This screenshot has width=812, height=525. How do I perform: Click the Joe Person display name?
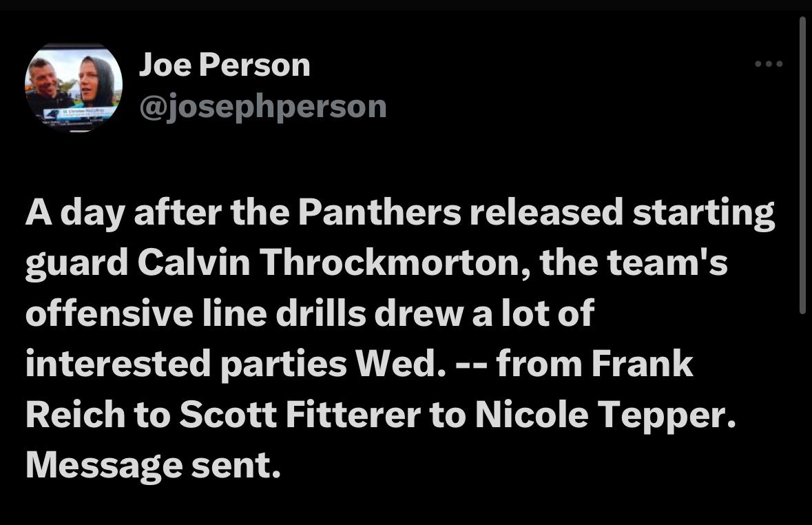(x=225, y=65)
